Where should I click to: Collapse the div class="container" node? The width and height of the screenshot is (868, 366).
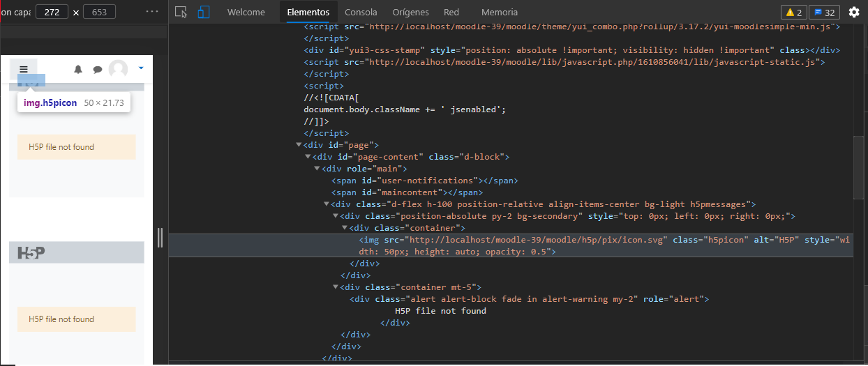(x=345, y=228)
